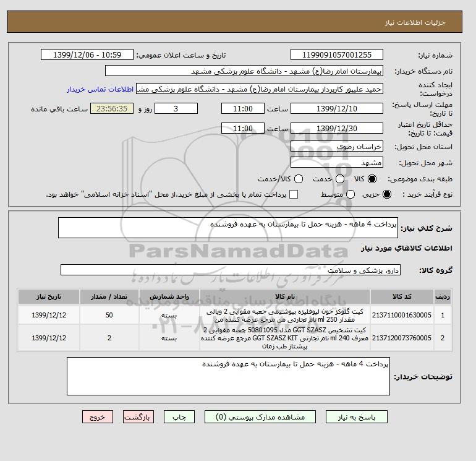Click the price validity time 11:00 field
The width and height of the screenshot is (476, 461).
243,128
